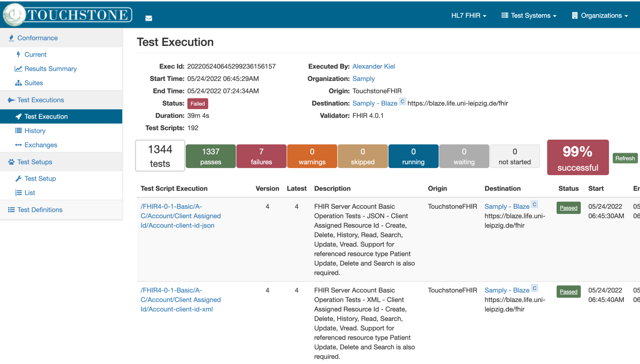Filter by 0 skipped
Image resolution: width=640 pixels, height=364 pixels.
(x=363, y=156)
